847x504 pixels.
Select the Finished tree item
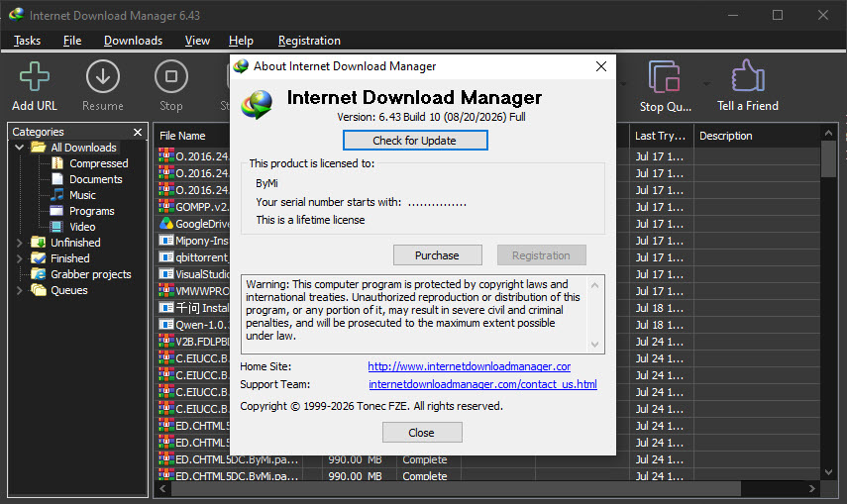pos(70,258)
